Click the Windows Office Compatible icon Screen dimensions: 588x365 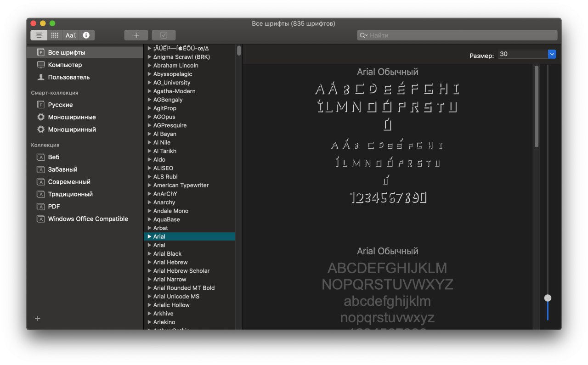tap(41, 219)
